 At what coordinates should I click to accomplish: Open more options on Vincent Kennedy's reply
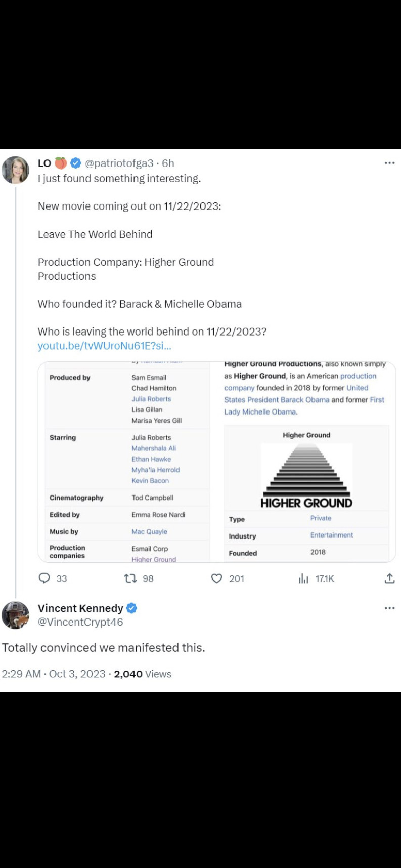(x=389, y=608)
